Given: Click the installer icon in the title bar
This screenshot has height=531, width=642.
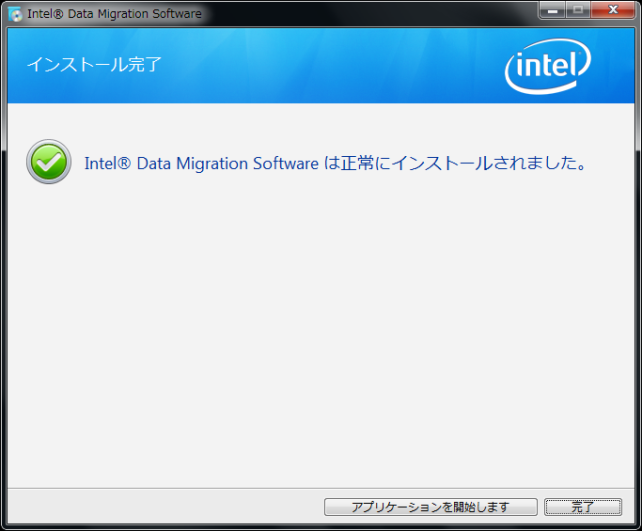Looking at the screenshot, I should point(15,14).
